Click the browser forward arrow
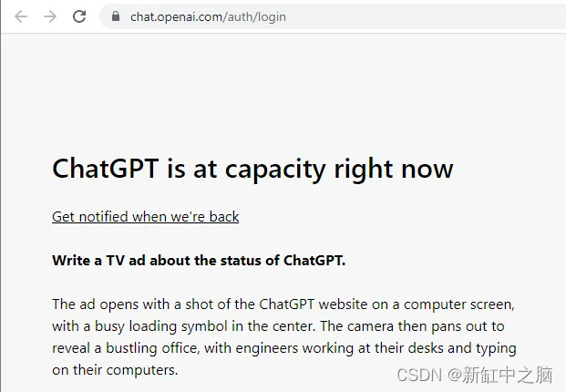The image size is (566, 392). pos(50,16)
